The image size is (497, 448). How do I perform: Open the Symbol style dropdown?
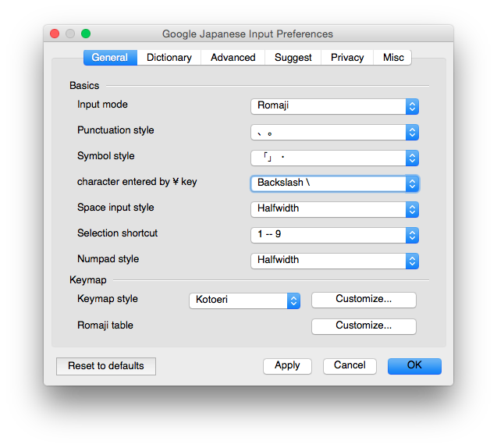click(335, 158)
